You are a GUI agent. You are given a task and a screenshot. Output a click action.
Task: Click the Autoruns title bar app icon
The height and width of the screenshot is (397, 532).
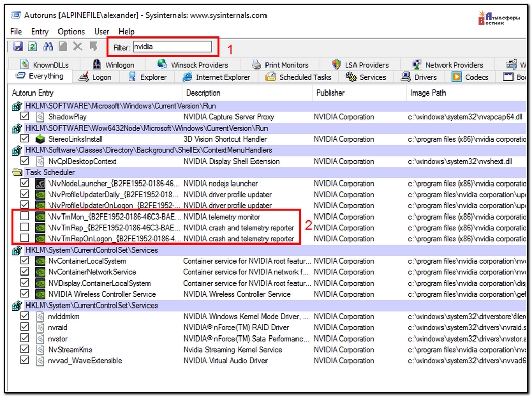coord(16,15)
